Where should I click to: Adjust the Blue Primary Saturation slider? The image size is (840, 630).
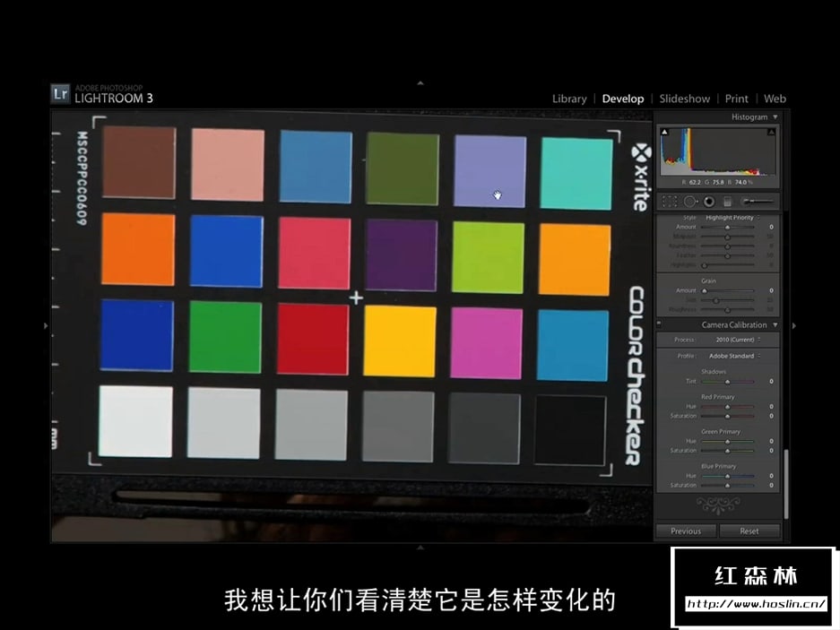[x=728, y=486]
